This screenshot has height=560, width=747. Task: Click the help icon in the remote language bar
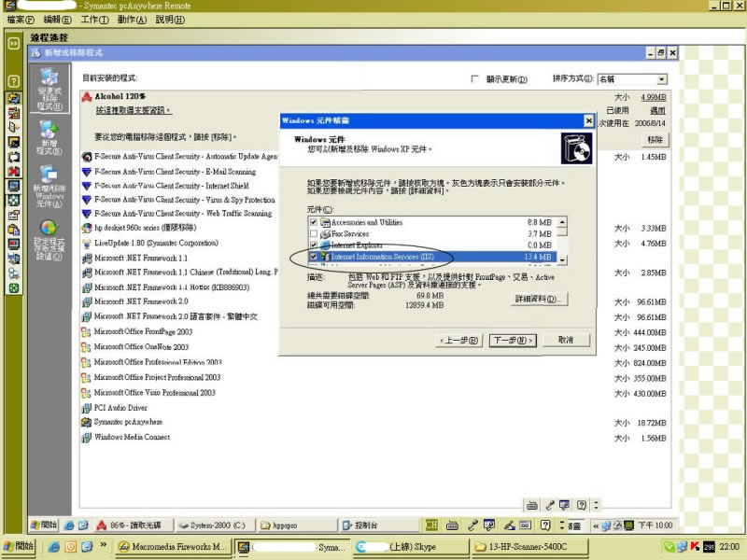(x=545, y=525)
